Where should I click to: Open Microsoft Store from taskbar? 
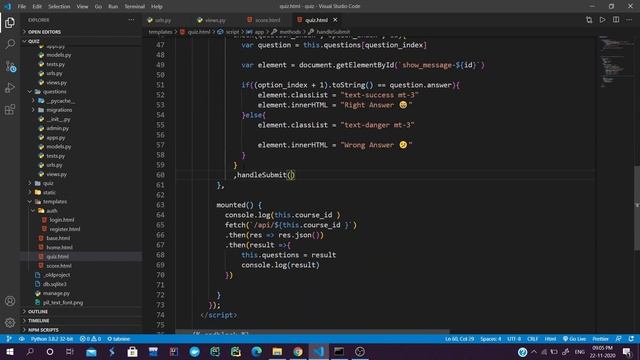[x=132, y=351]
